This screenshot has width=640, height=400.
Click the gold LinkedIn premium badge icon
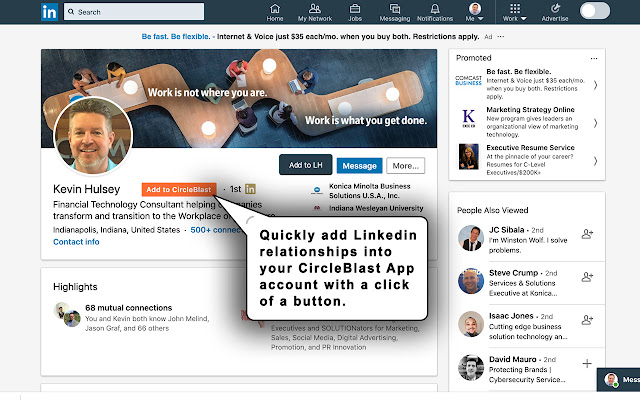coord(250,189)
